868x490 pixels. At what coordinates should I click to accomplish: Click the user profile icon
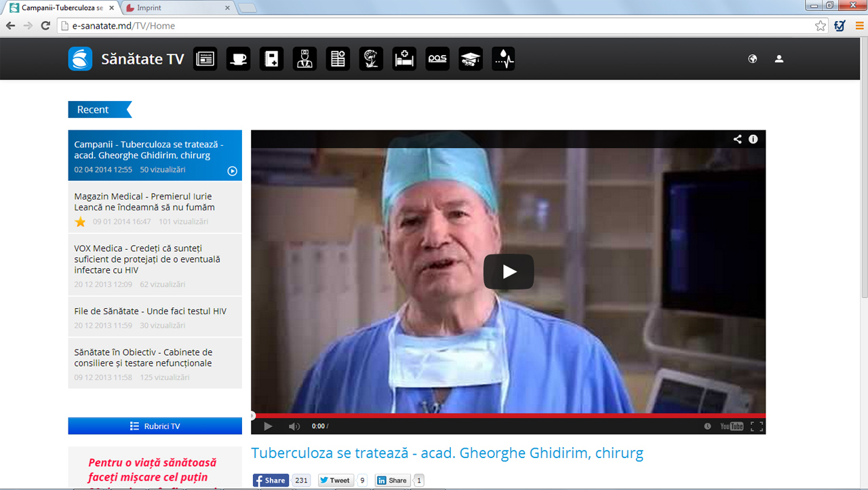coord(778,58)
